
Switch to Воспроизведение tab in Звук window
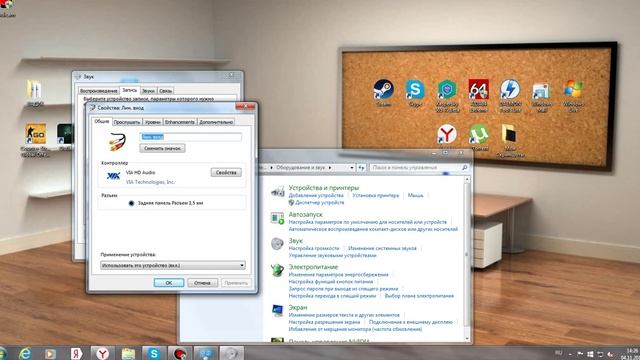click(98, 91)
